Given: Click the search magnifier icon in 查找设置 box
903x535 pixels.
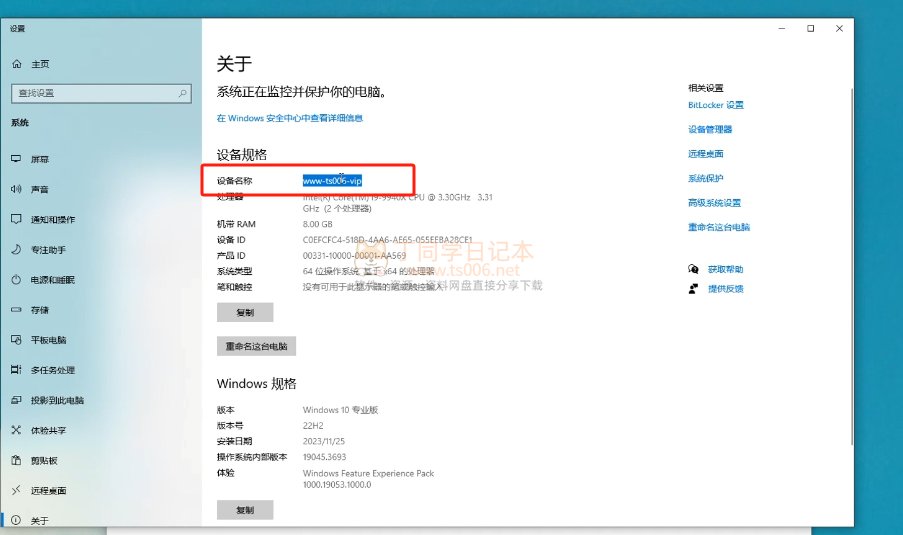Looking at the screenshot, I should tap(183, 93).
